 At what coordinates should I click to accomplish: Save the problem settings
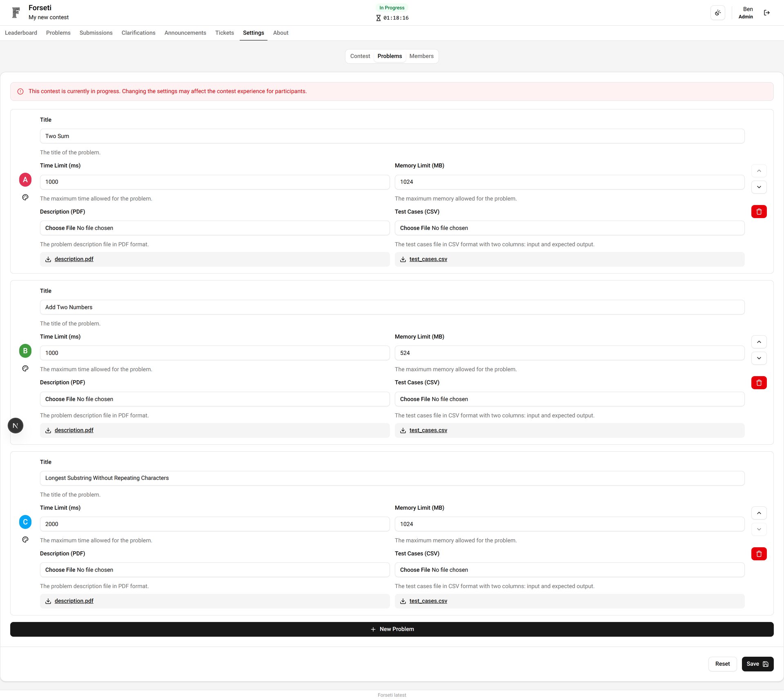757,664
